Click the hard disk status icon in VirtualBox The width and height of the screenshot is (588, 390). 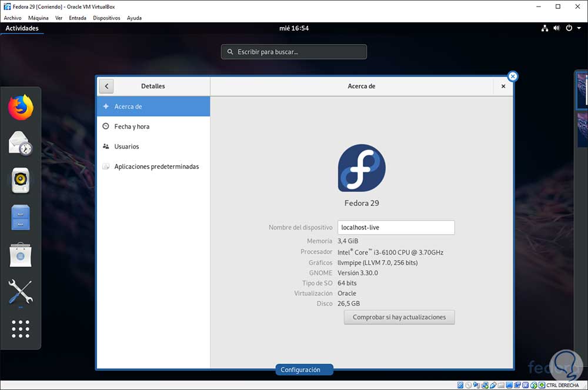(460, 385)
